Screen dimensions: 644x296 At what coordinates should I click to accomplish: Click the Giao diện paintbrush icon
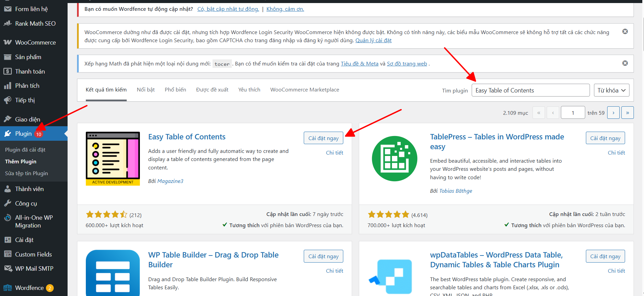7,119
